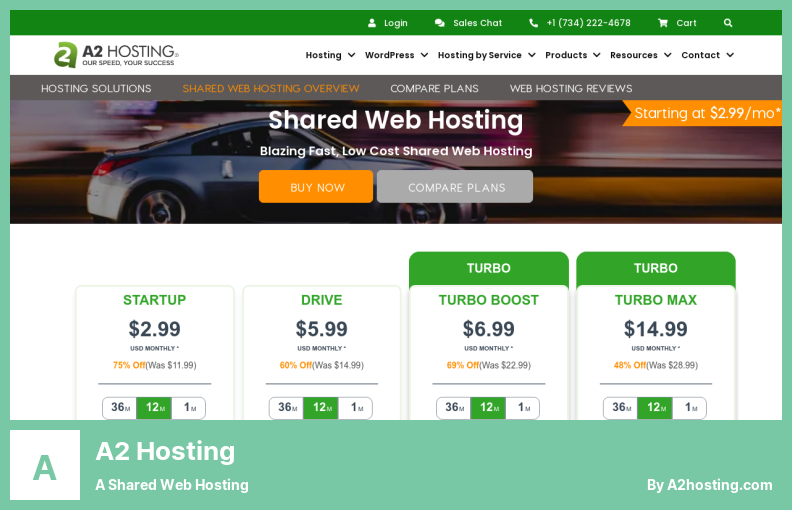Click the A2 Hosting logo
The image size is (792, 510).
pyautogui.click(x=116, y=55)
